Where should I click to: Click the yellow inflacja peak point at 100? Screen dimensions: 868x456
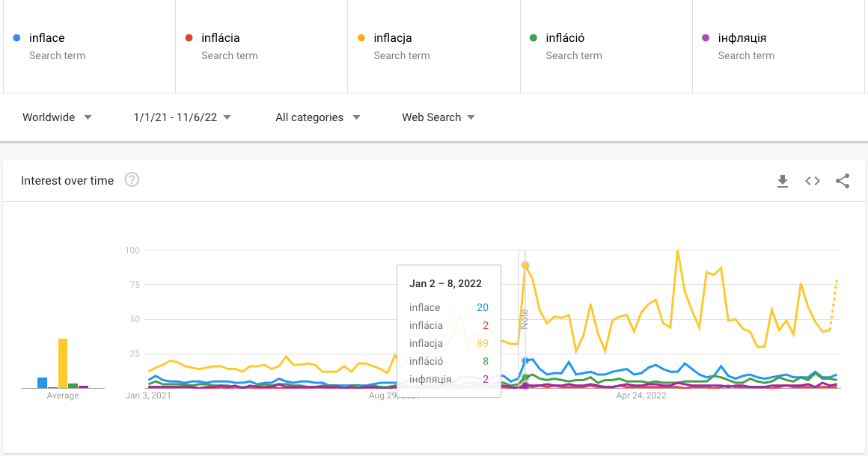(677, 251)
